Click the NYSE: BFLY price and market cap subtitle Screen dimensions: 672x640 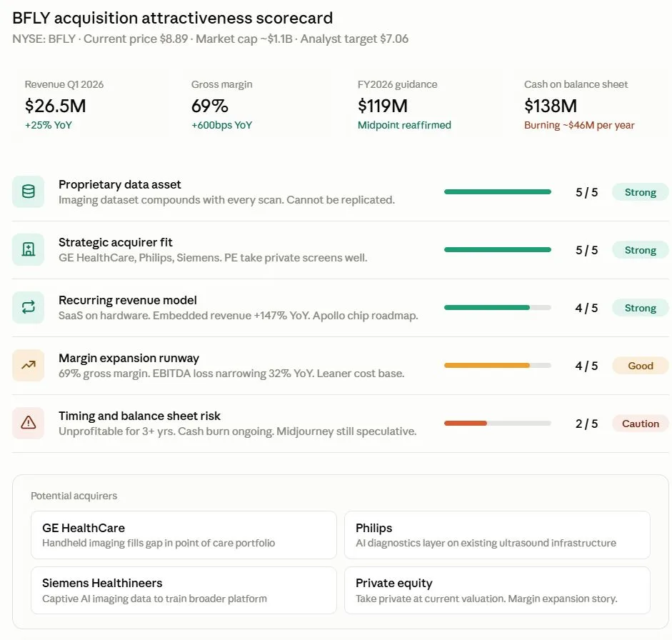point(210,39)
